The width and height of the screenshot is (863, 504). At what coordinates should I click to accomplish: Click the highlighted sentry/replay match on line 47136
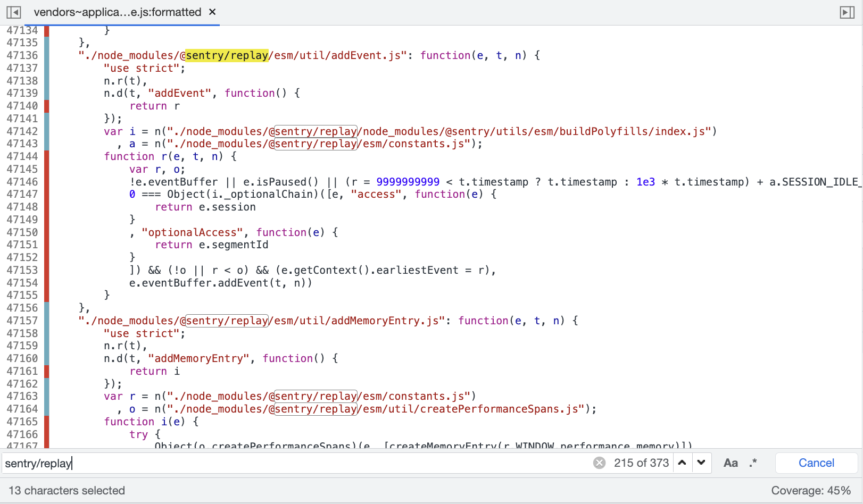click(226, 55)
